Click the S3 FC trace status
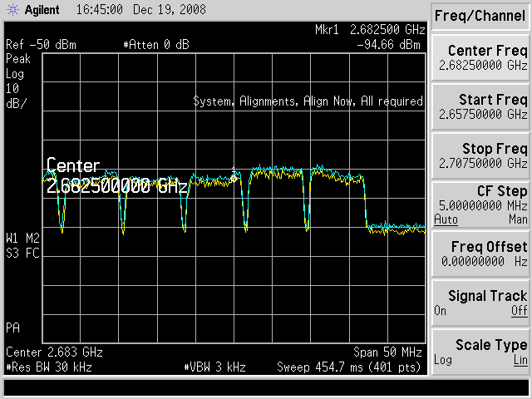The width and height of the screenshot is (532, 399). [23, 253]
